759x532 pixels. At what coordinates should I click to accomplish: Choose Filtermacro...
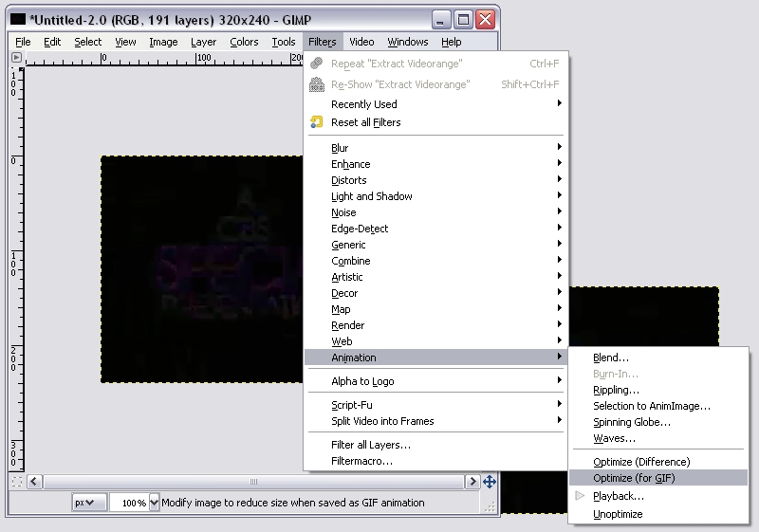435,461
